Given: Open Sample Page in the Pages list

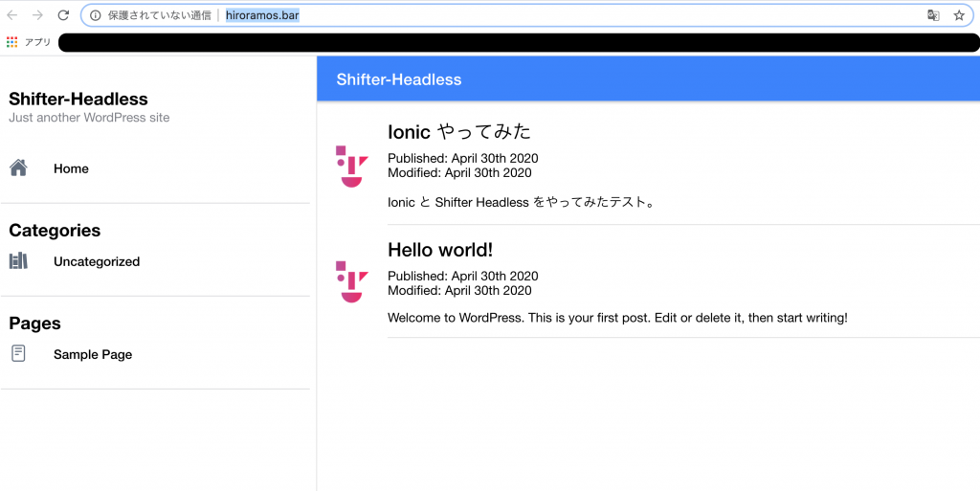Looking at the screenshot, I should [x=93, y=355].
